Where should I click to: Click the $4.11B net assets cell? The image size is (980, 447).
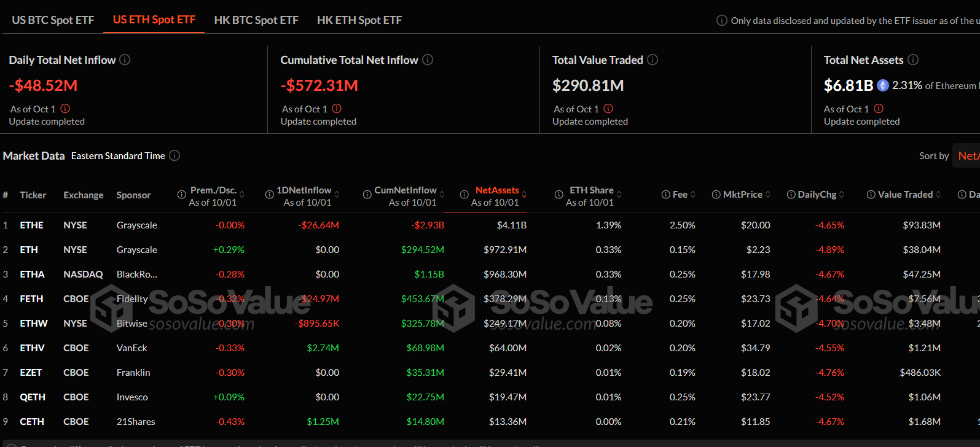coord(512,225)
